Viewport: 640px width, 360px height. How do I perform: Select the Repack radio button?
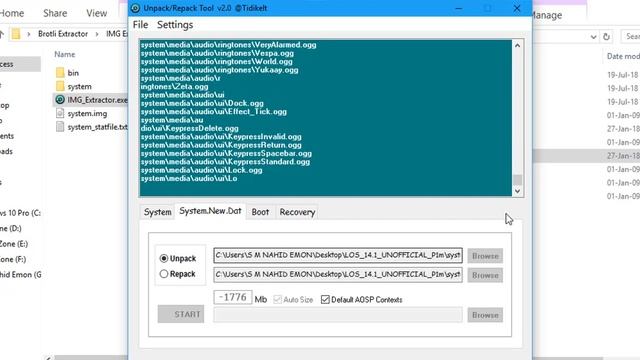tap(164, 274)
